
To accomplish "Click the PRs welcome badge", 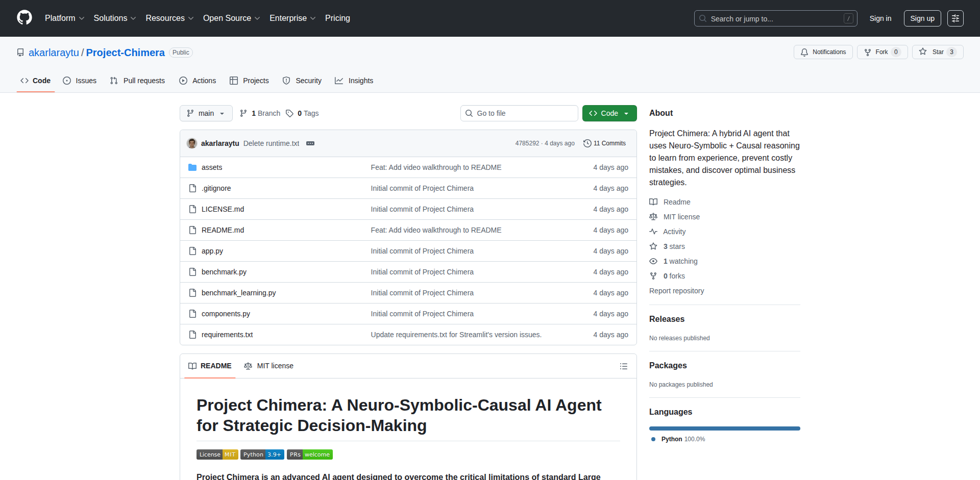I will [309, 454].
